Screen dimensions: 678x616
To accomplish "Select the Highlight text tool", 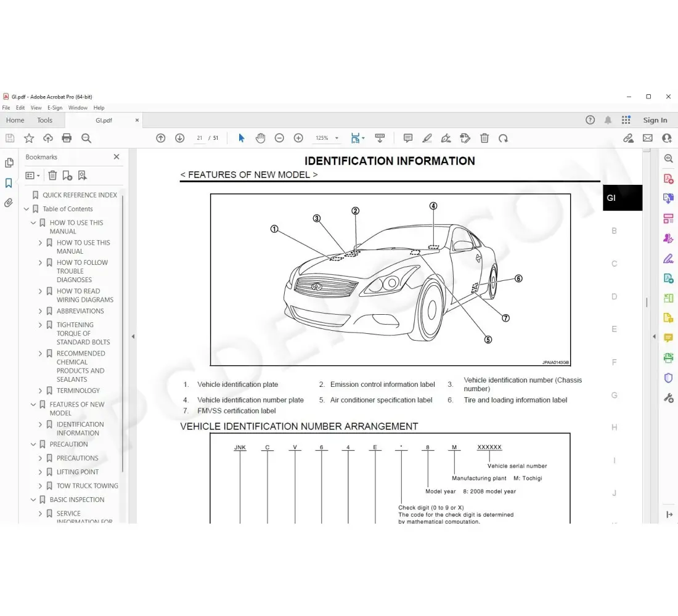I will (x=427, y=138).
